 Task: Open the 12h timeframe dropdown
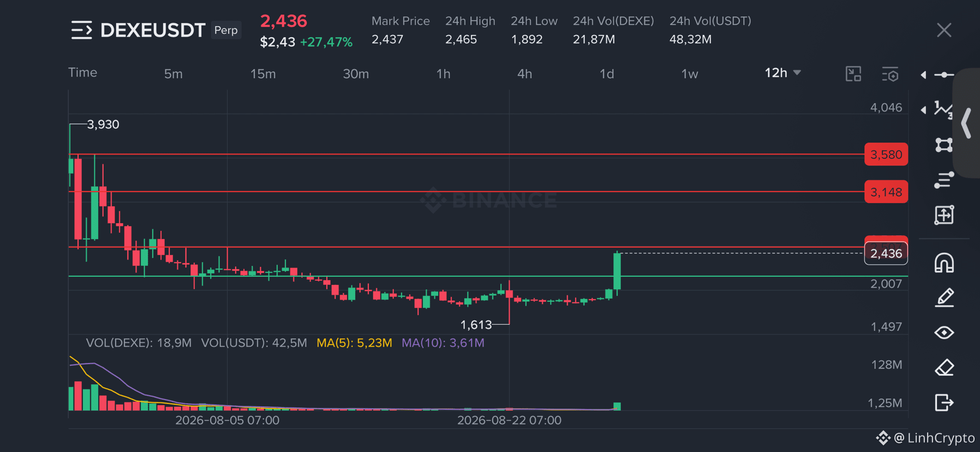tap(782, 73)
